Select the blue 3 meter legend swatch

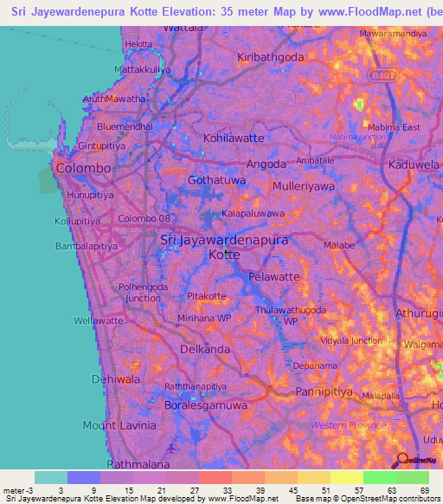[x=84, y=477]
